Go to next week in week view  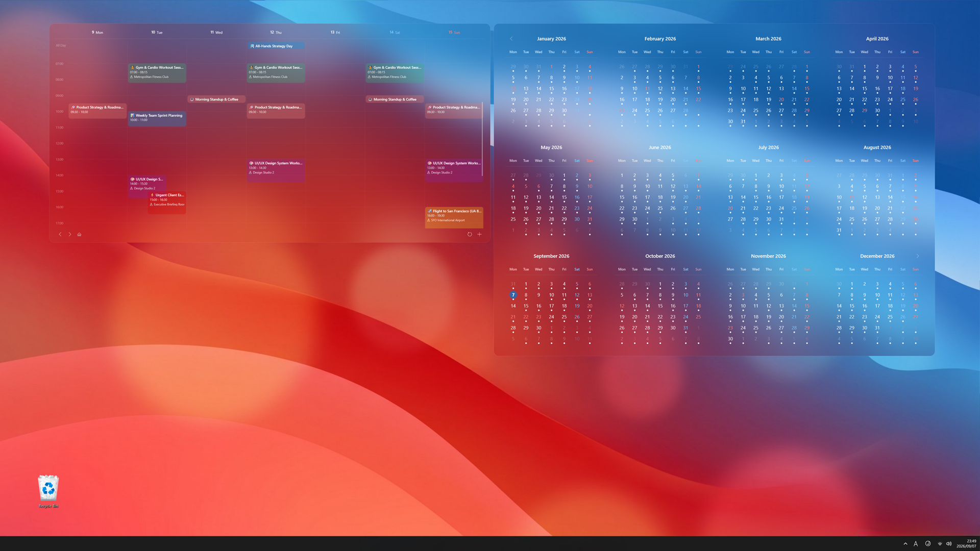tap(70, 234)
